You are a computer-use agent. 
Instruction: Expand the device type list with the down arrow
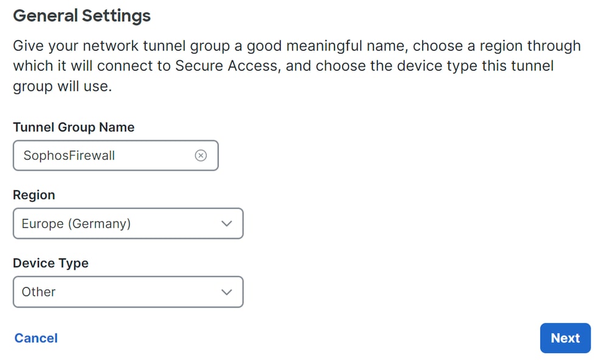point(226,292)
